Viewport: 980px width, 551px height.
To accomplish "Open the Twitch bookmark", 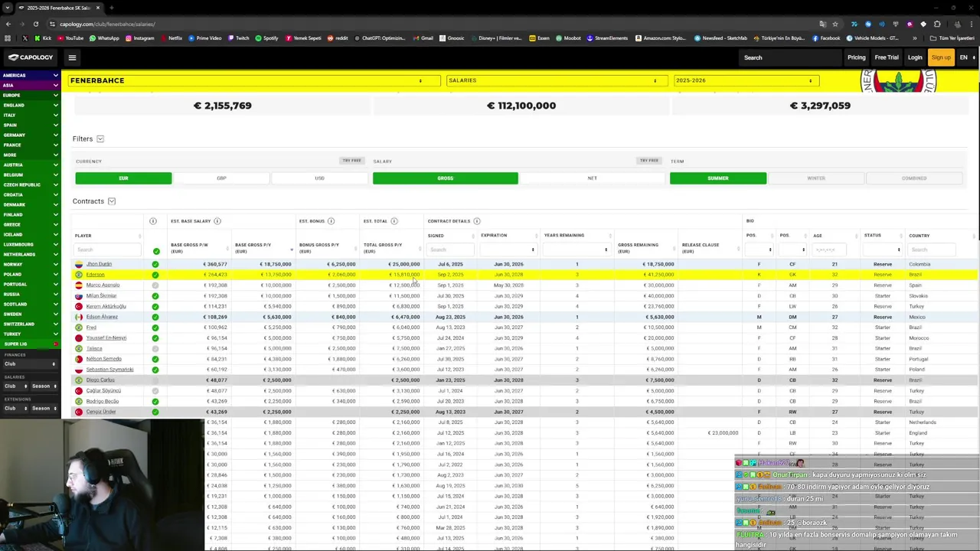I will pyautogui.click(x=238, y=38).
